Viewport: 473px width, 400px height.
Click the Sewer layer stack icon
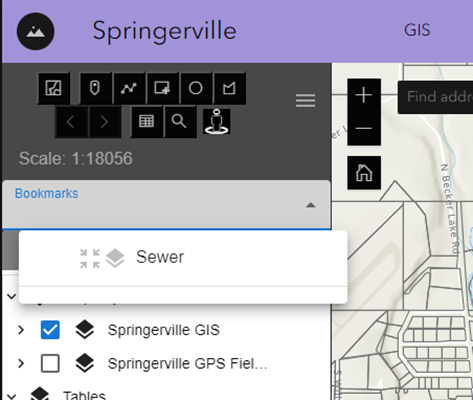pos(115,258)
